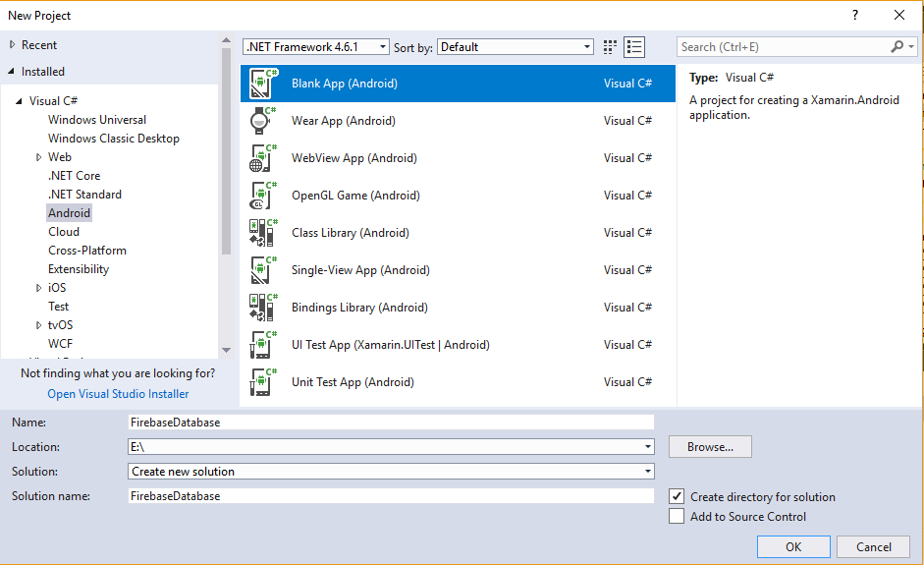Select the Wear App watch icon
This screenshot has height=565, width=924.
click(x=261, y=121)
